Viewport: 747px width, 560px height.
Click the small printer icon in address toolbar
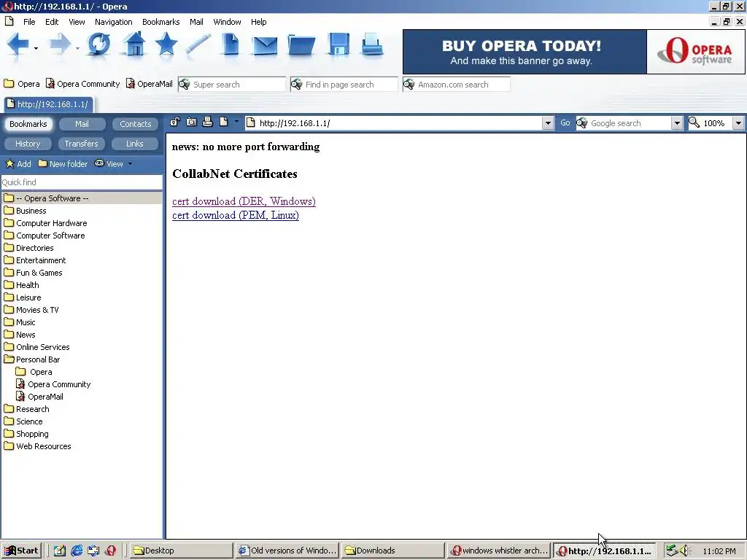207,122
